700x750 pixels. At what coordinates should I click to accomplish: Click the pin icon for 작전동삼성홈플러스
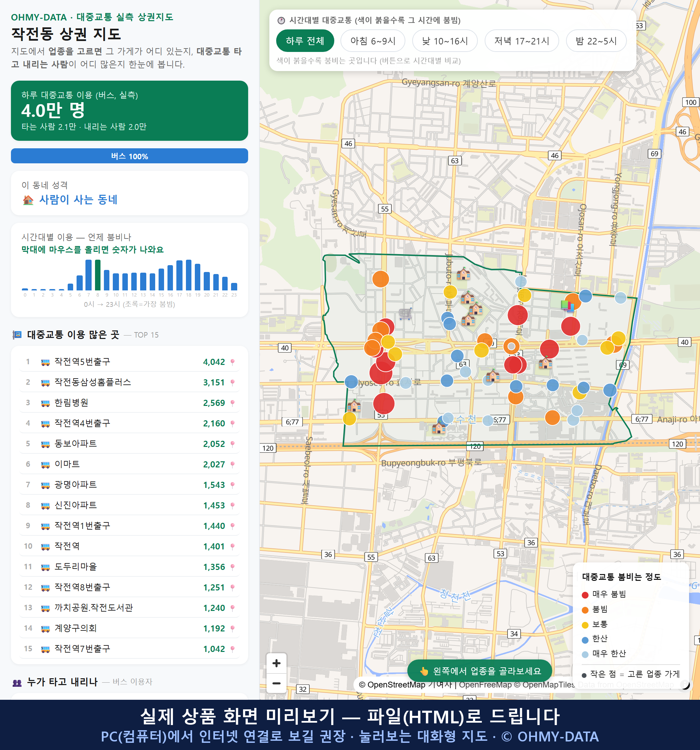tap(232, 382)
